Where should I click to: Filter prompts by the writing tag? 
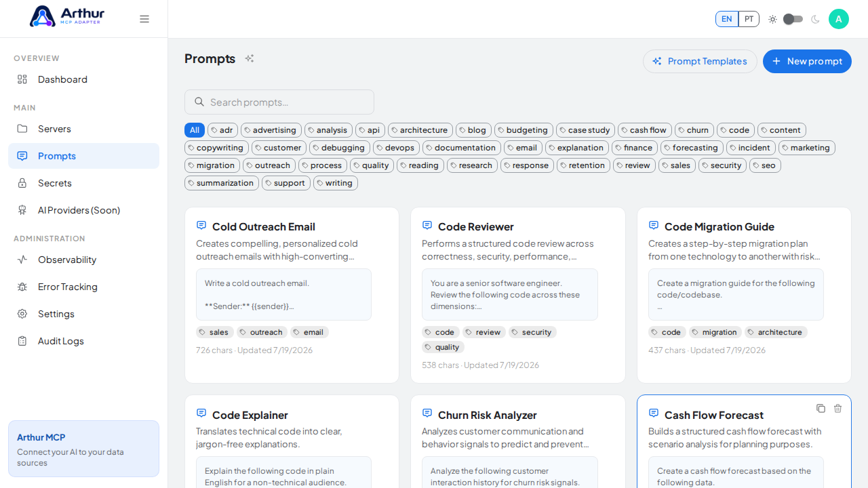(336, 183)
